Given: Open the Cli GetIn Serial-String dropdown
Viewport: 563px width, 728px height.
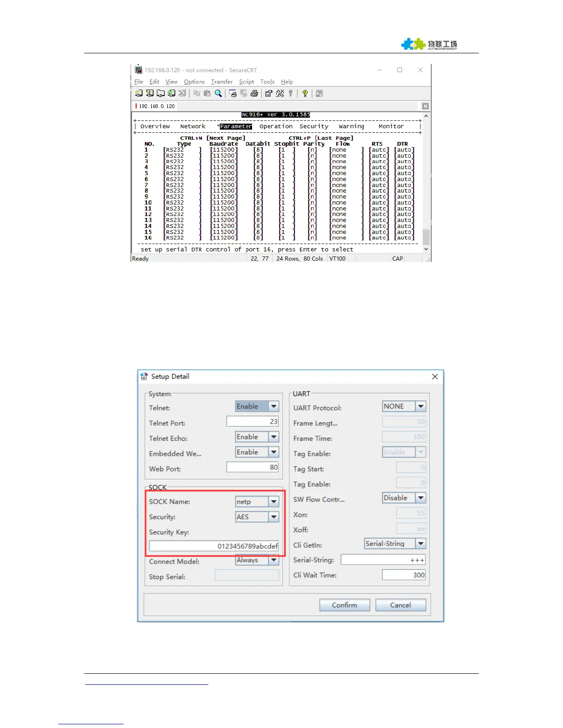Looking at the screenshot, I should (420, 544).
